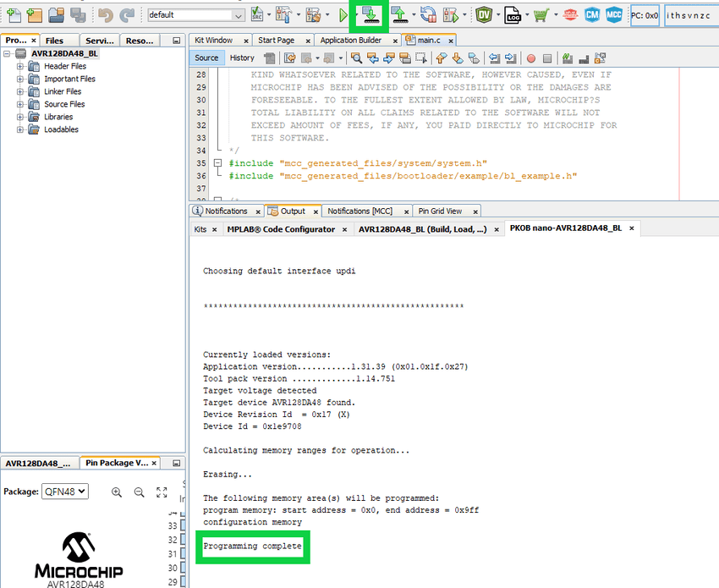Close the PKOB nano-AVR128DA48_BL output tab
The width and height of the screenshot is (719, 588).
(631, 228)
